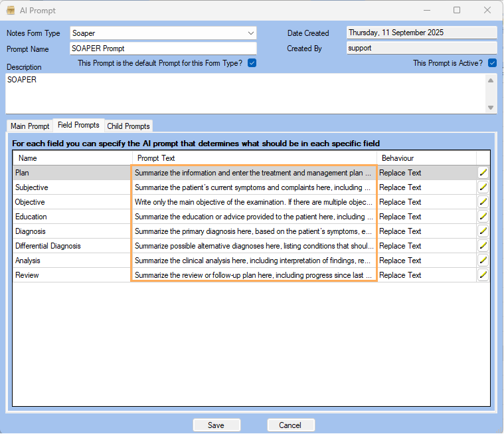Click into the Prompt Name input field
This screenshot has height=434, width=504.
tap(163, 49)
